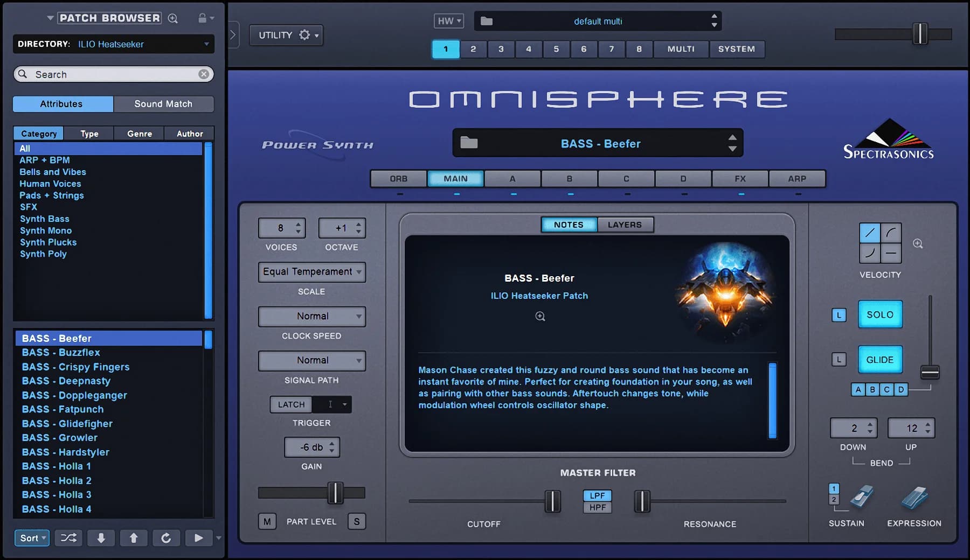Select the BASS - Fatpunch patch
The height and width of the screenshot is (560, 970).
63,409
